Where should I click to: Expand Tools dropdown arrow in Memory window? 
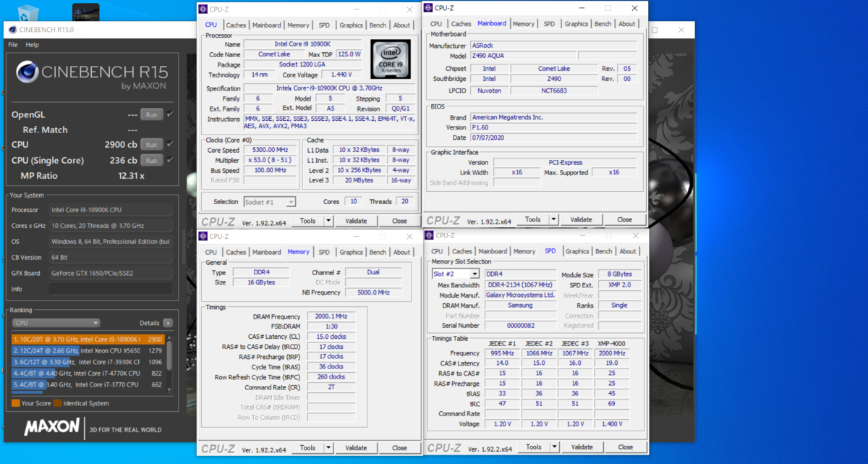click(x=328, y=448)
